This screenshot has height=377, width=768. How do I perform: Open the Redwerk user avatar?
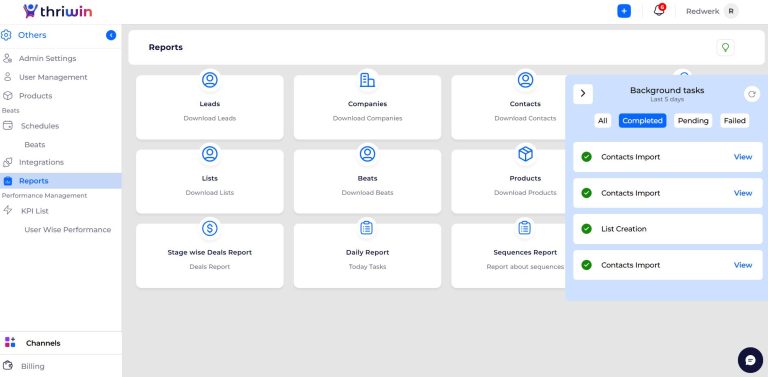click(x=731, y=11)
